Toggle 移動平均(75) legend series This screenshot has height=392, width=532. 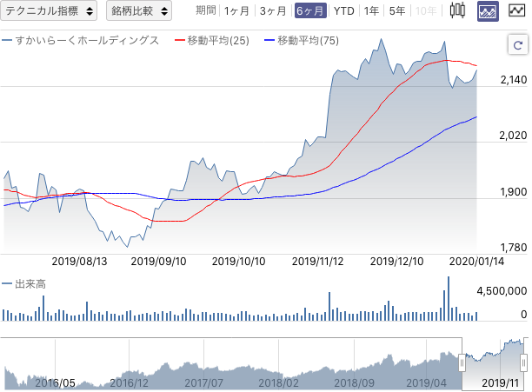302,40
